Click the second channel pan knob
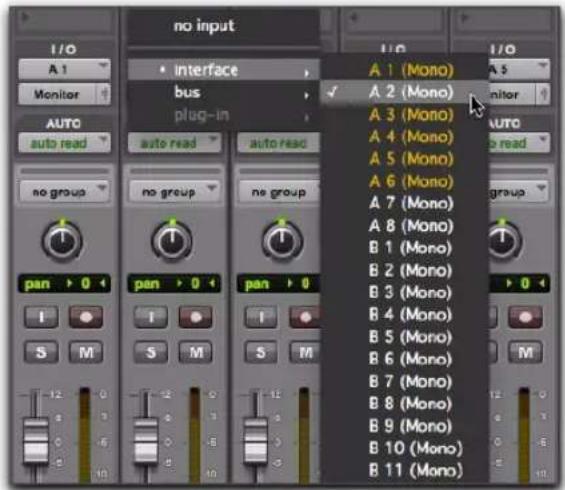565x490 pixels. pyautogui.click(x=172, y=241)
